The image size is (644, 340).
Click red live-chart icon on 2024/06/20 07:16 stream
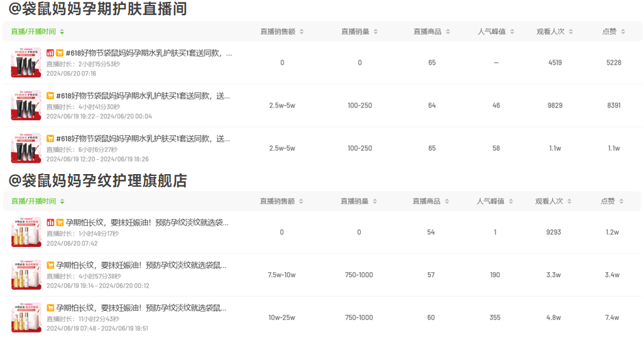click(50, 53)
